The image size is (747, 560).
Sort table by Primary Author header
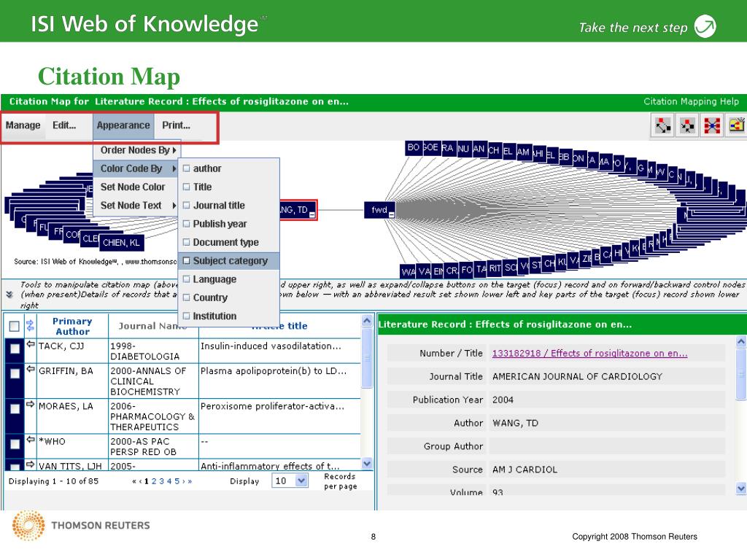pos(72,326)
